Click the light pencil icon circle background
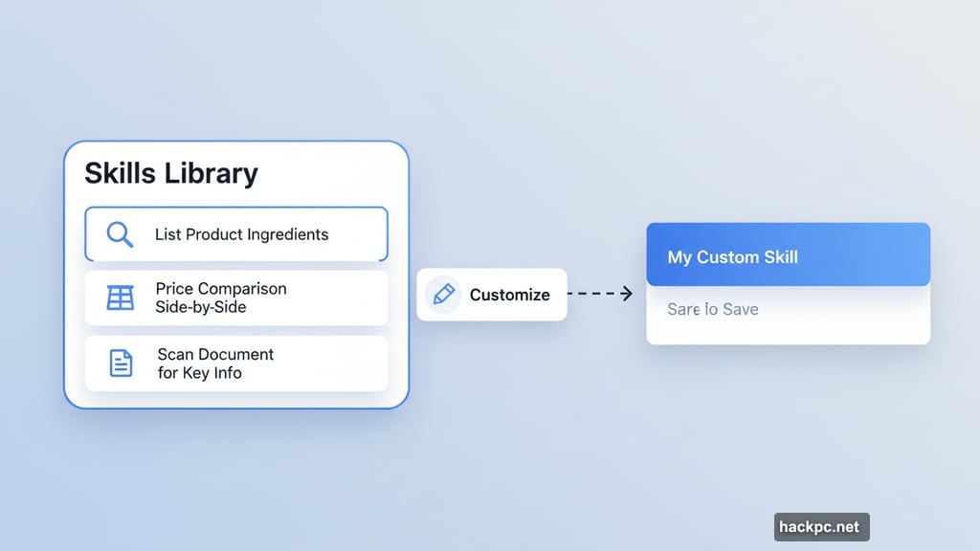 point(443,295)
